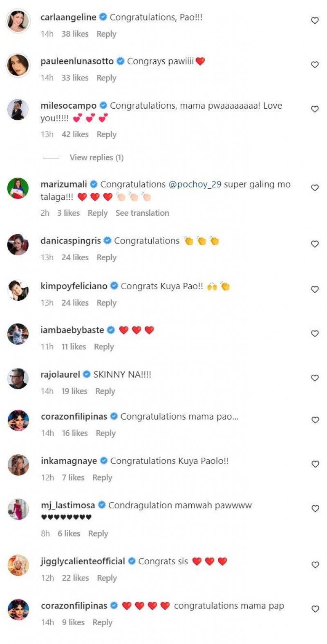Viewport: 327px width, 644px height.
Task: Open the @pochoy_29 mention link
Action: click(195, 184)
